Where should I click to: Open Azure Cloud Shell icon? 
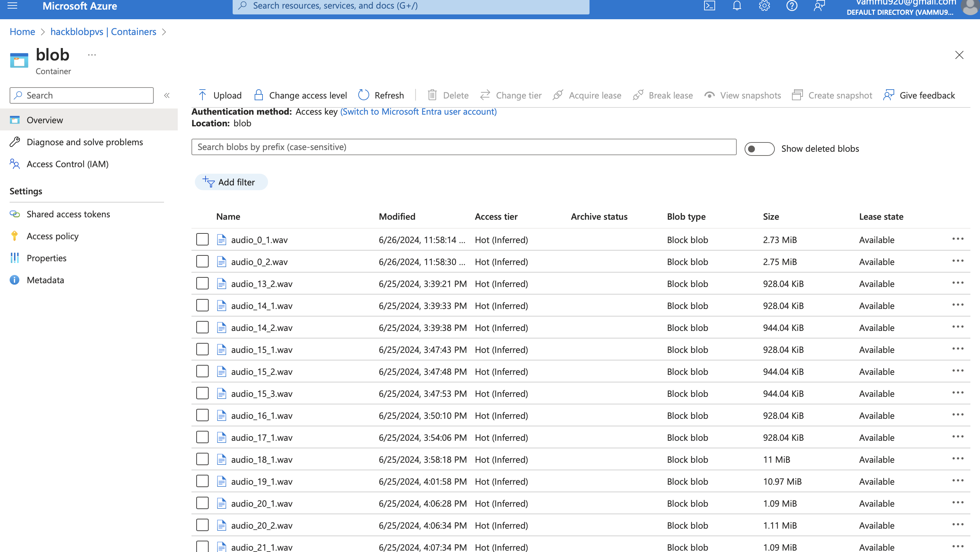710,6
